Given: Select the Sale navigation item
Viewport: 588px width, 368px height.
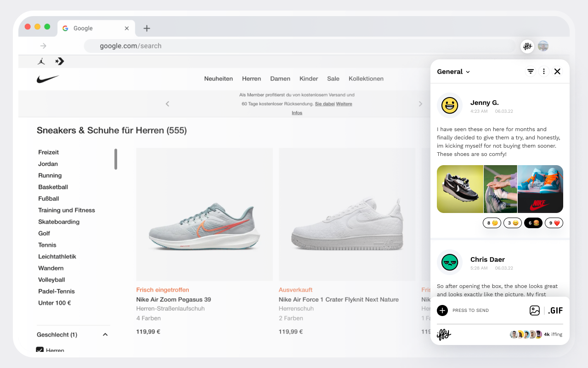Looking at the screenshot, I should [x=333, y=79].
